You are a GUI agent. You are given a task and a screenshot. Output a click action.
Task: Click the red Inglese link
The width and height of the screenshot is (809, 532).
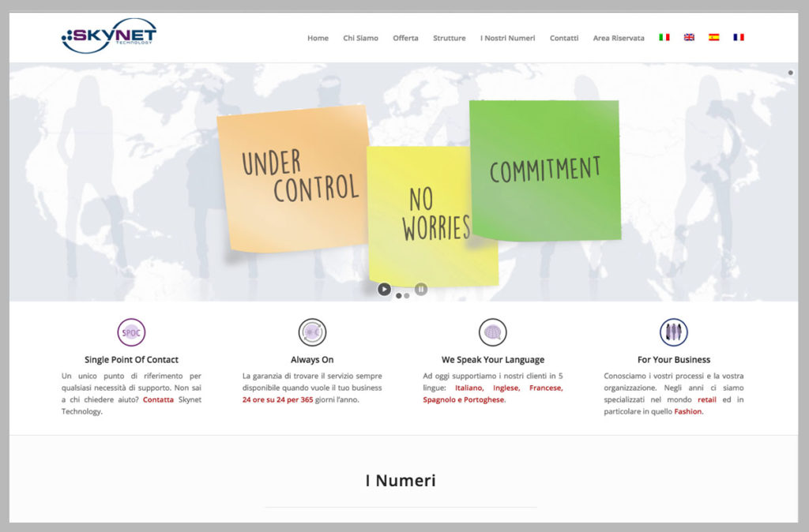coord(506,388)
